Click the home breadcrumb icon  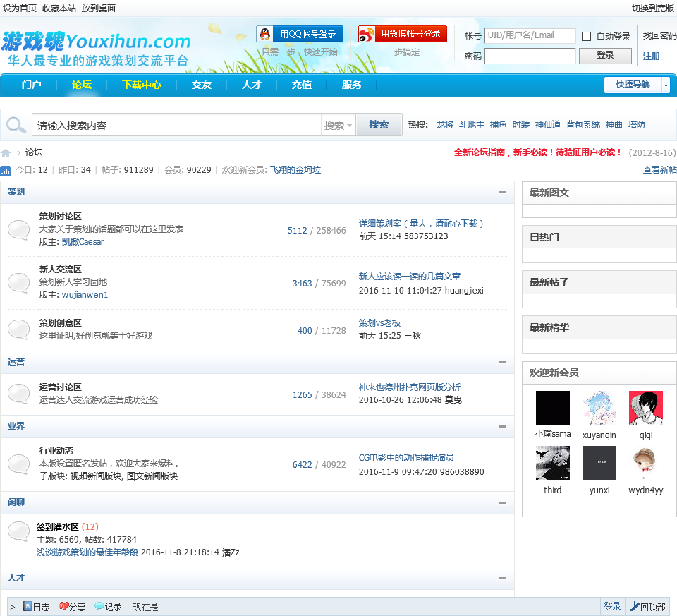coord(6,153)
